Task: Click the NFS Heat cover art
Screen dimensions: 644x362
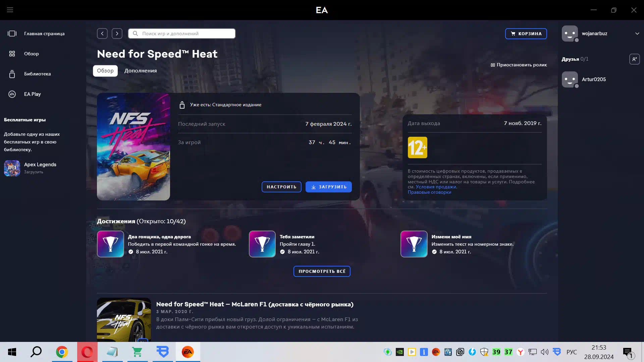Action: pos(133,146)
